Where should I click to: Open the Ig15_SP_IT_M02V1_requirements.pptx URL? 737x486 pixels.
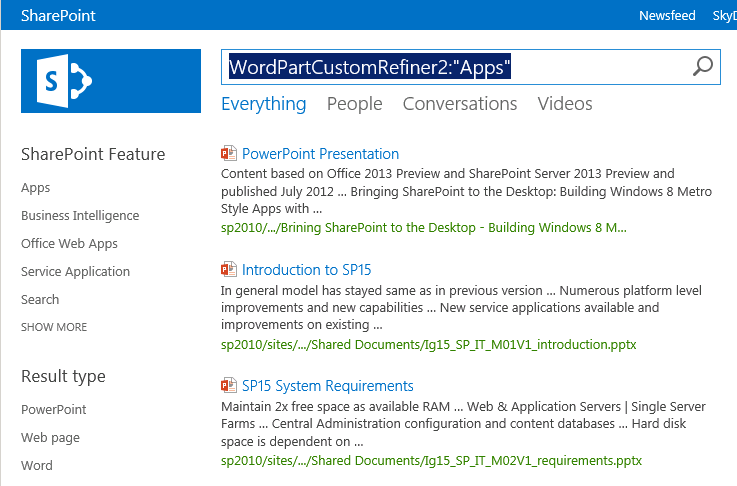(431, 461)
